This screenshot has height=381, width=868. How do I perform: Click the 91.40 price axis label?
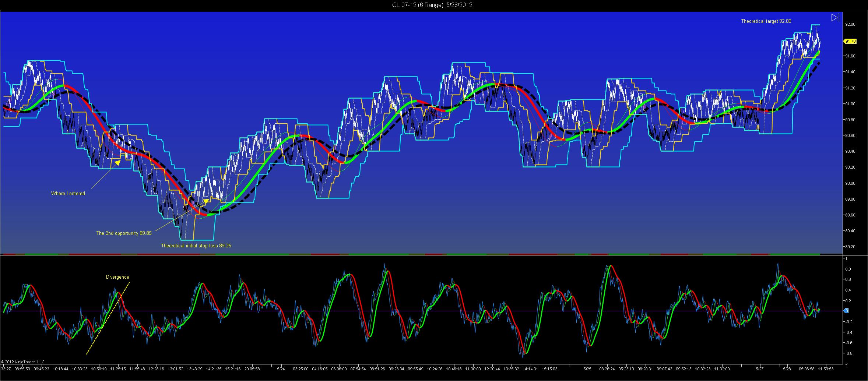850,72
